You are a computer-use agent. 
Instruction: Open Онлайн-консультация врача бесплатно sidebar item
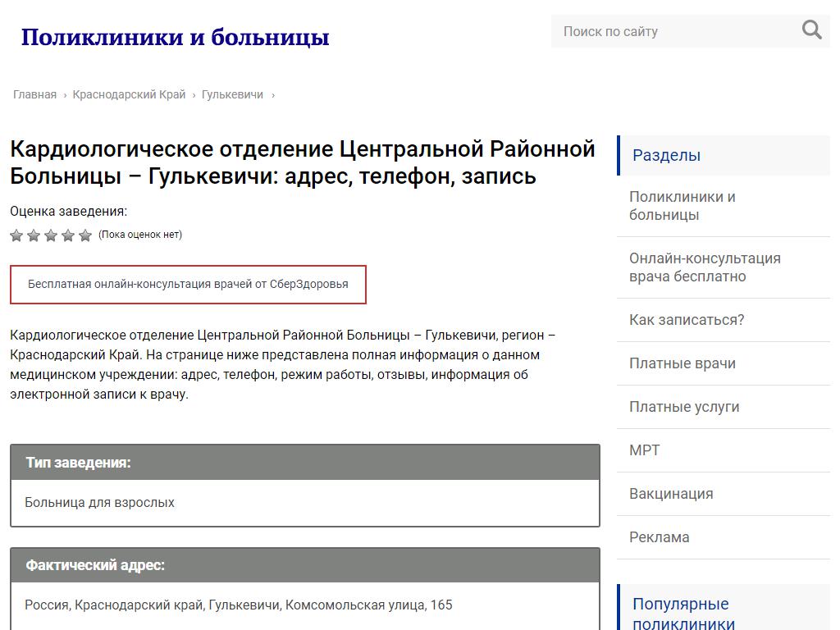click(x=705, y=267)
